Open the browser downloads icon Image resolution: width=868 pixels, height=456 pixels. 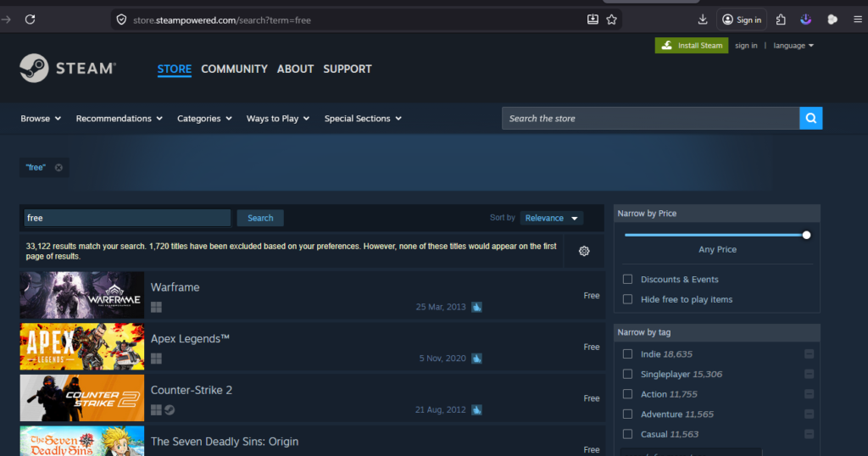pos(703,19)
